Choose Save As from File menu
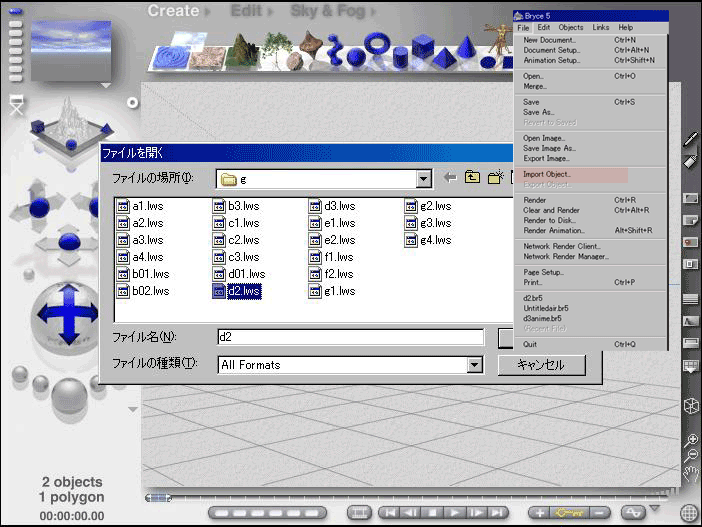 click(x=539, y=112)
